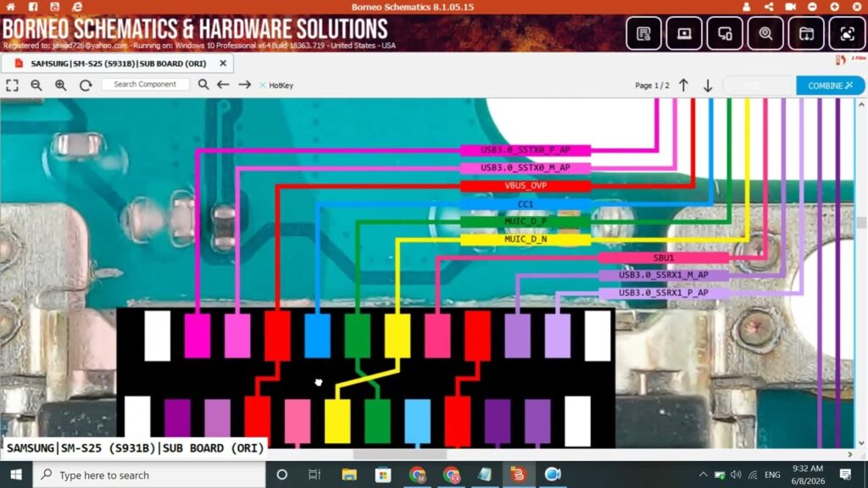Image resolution: width=868 pixels, height=488 pixels.
Task: Show hidden system tray icons chevron
Action: click(703, 474)
